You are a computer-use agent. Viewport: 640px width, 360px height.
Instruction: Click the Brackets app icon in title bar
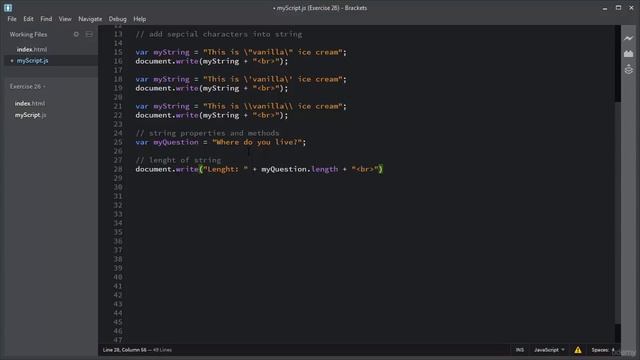(8, 7)
